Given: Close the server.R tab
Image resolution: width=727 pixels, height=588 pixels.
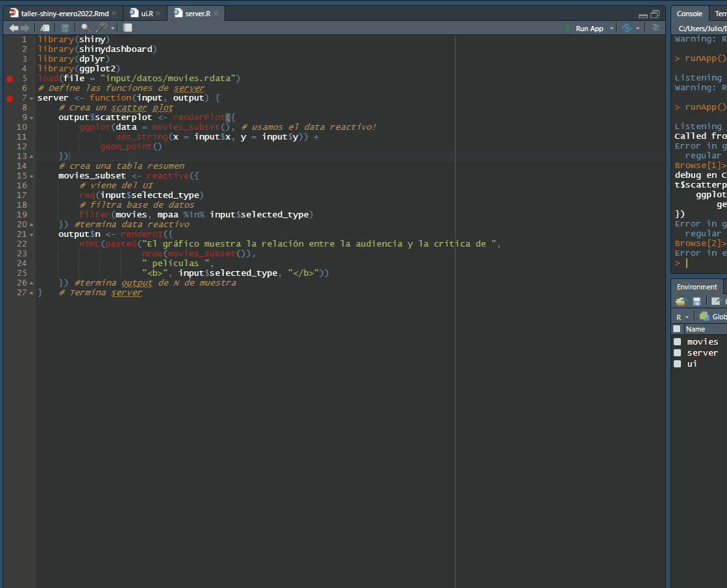Looking at the screenshot, I should click(x=216, y=14).
